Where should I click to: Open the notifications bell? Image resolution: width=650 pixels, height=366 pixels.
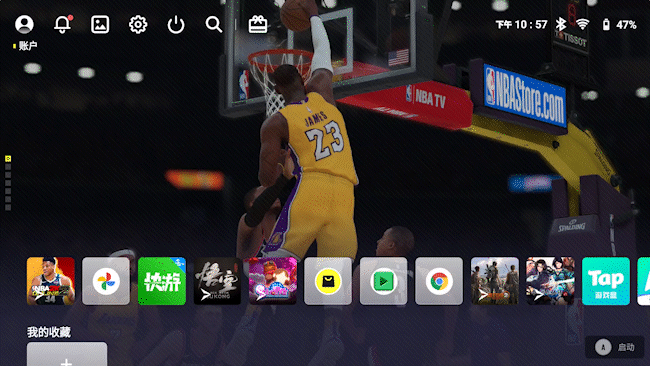point(63,24)
